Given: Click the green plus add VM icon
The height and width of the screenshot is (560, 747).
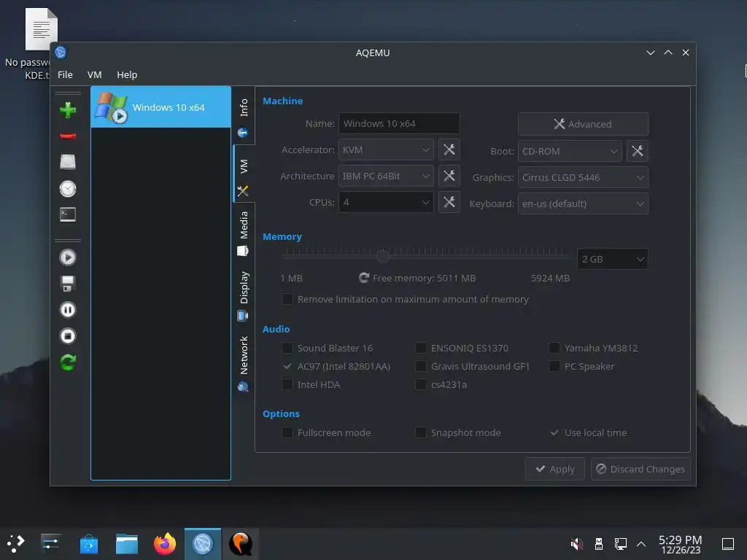Looking at the screenshot, I should click(68, 110).
